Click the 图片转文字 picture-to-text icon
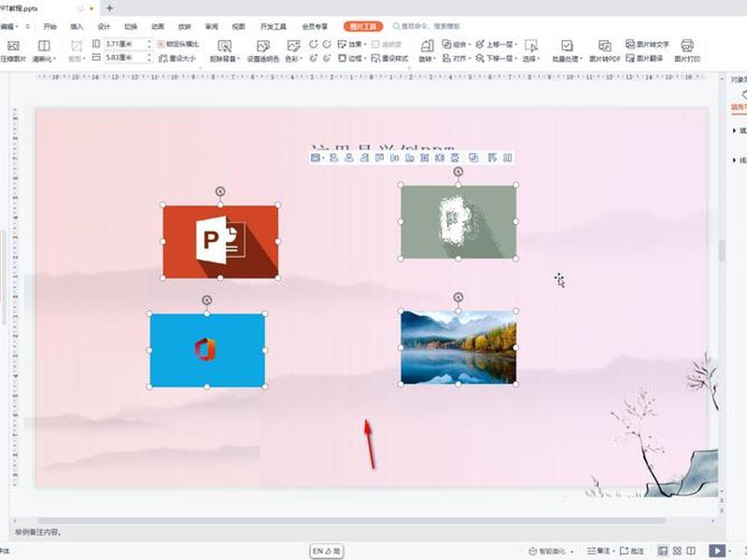 click(x=647, y=44)
